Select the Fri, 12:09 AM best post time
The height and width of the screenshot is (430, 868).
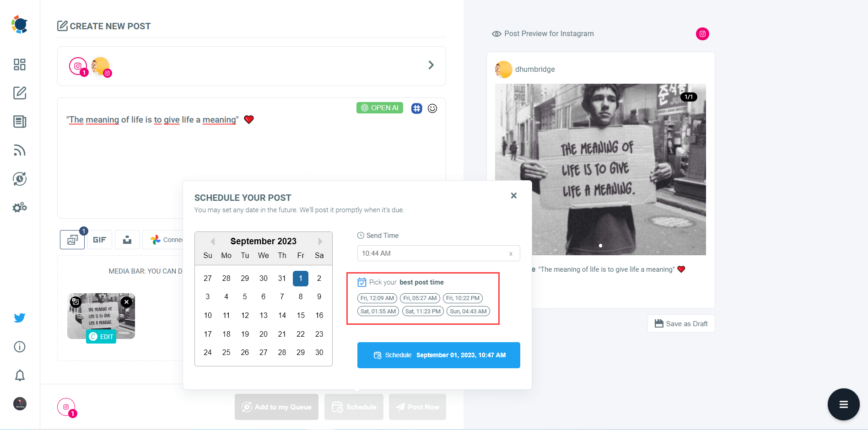(x=377, y=298)
